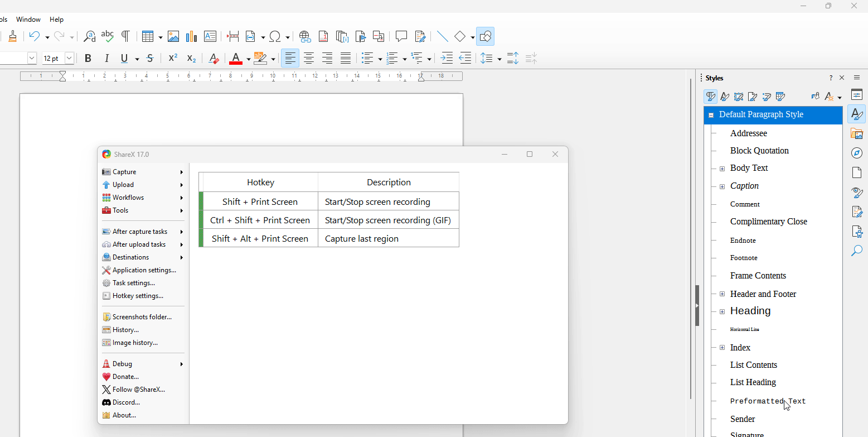
Task: Toggle Subscript formatting
Action: coord(191,58)
